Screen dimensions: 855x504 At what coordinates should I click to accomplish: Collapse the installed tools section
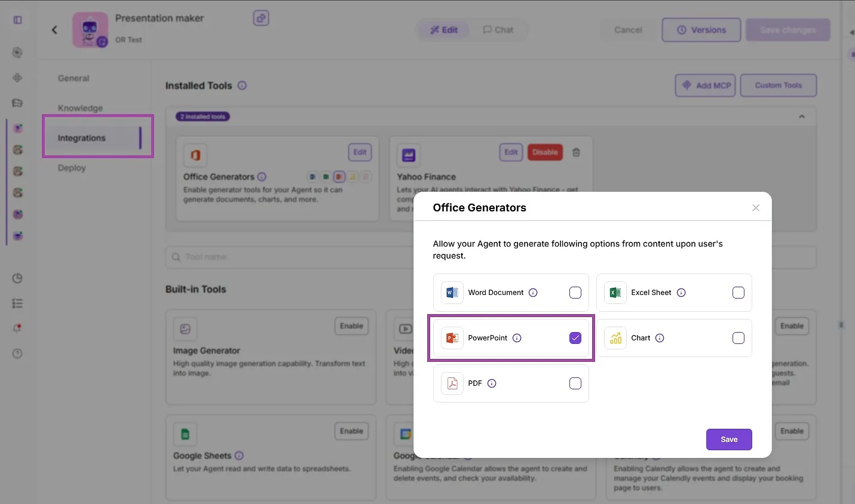[802, 116]
